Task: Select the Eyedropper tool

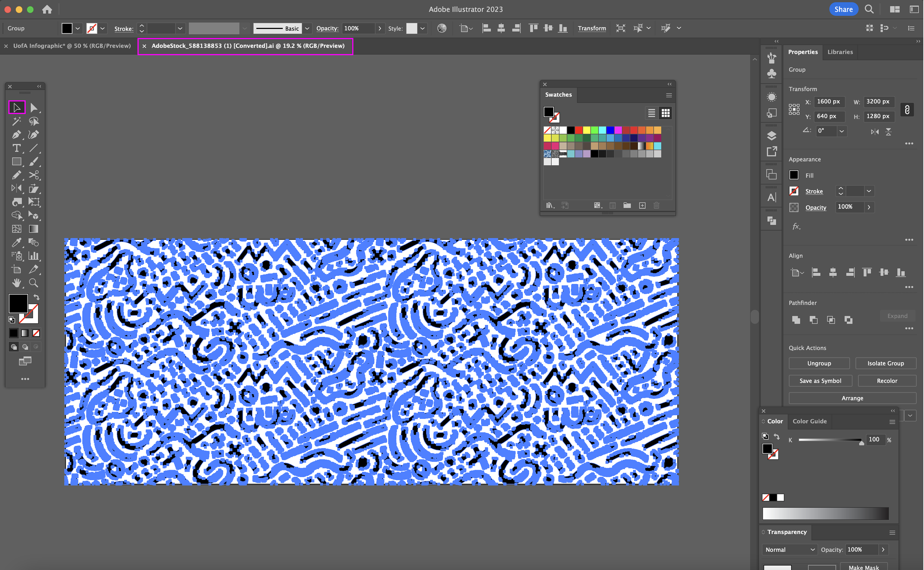Action: coord(16,243)
